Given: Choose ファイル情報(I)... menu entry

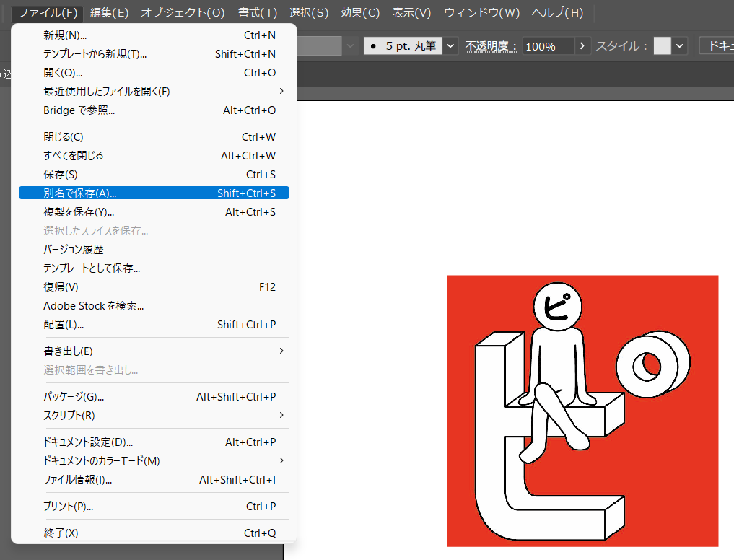Looking at the screenshot, I should tap(154, 479).
